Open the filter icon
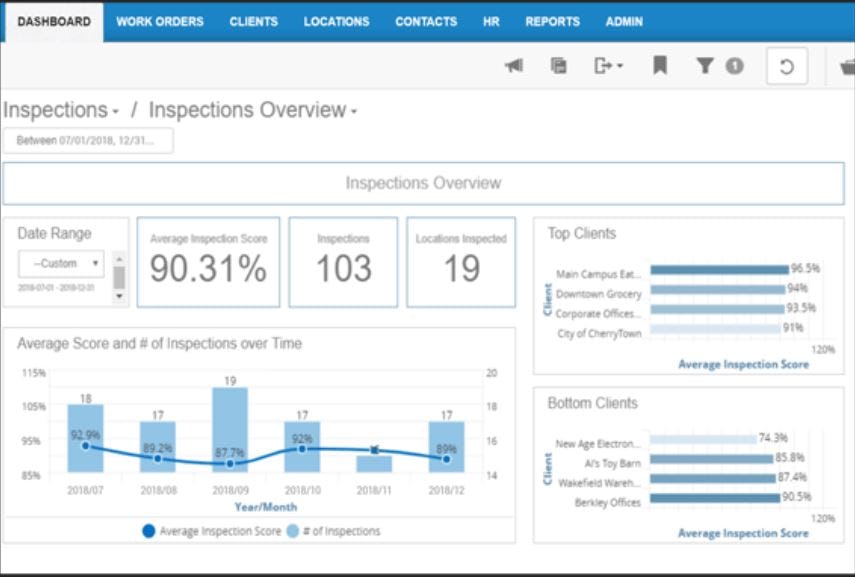The image size is (855, 577). [704, 63]
